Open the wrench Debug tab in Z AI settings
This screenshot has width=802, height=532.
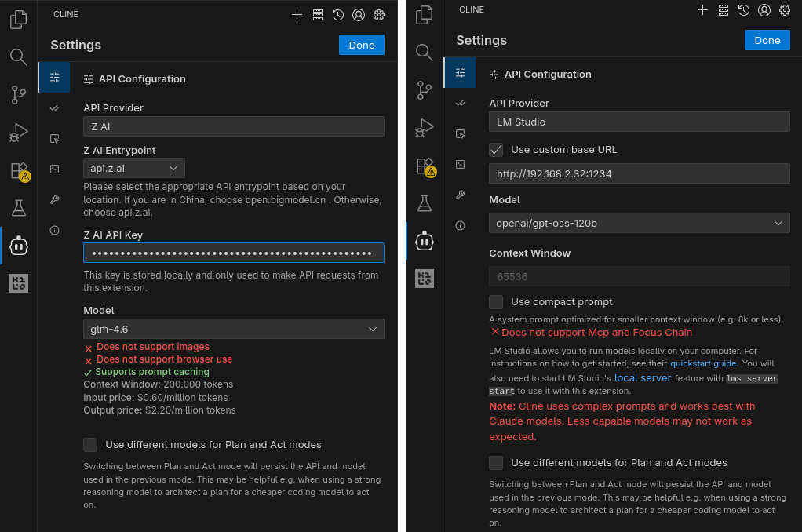(54, 199)
